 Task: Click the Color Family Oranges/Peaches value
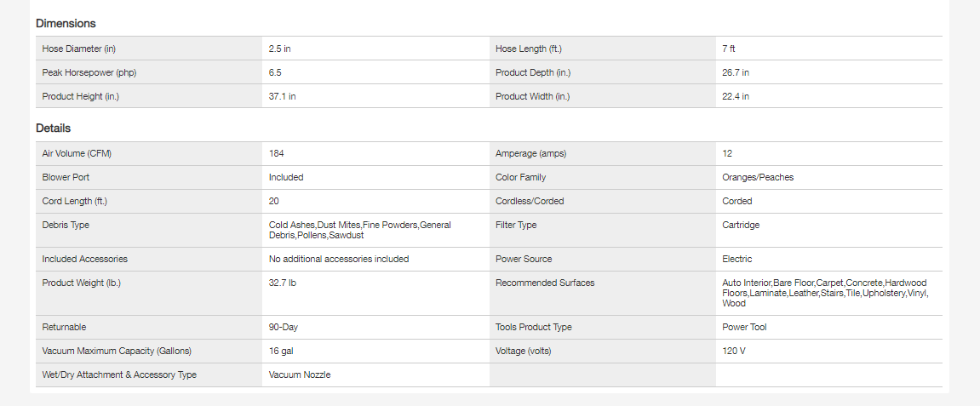758,177
